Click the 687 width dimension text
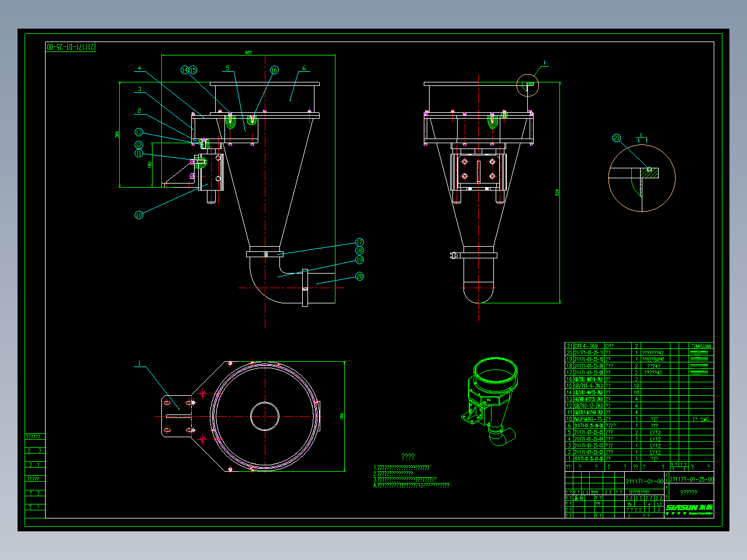Viewport: 747px width, 560px height. coord(248,53)
